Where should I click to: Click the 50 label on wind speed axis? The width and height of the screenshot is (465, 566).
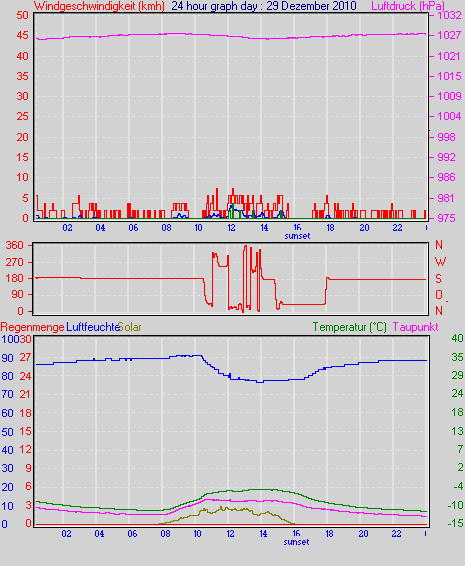coord(22,15)
